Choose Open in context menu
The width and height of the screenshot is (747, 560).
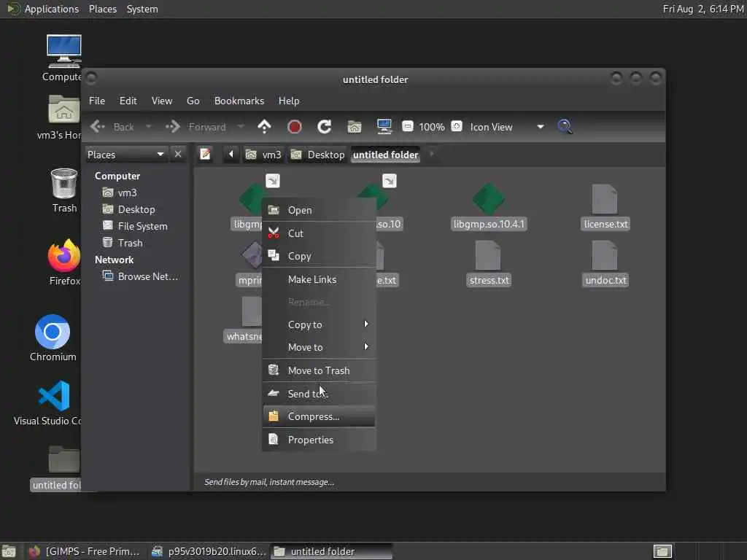[x=319, y=210]
